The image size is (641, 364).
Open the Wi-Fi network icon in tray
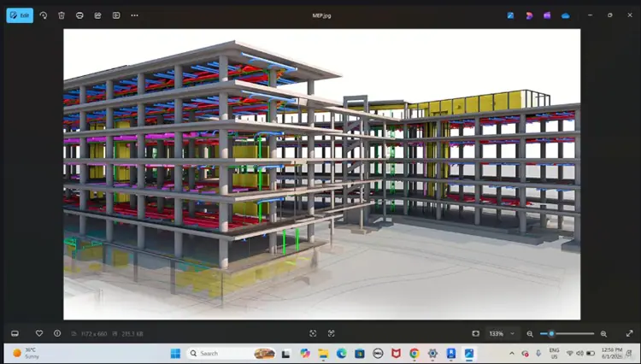(x=569, y=354)
